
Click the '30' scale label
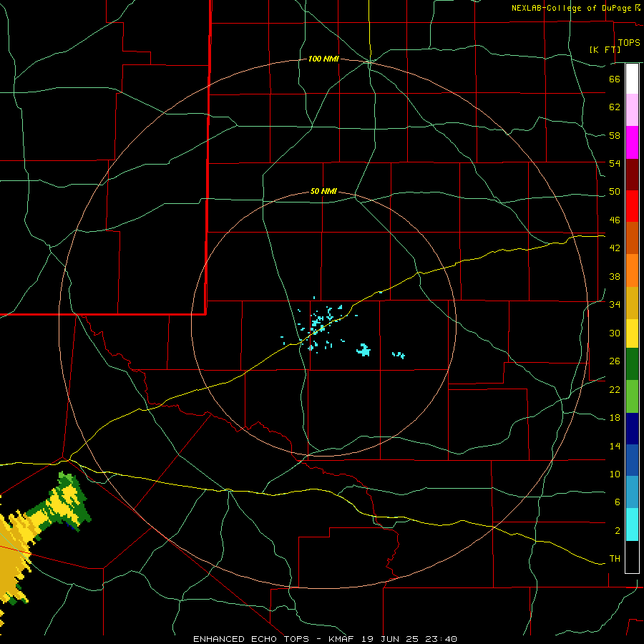pyautogui.click(x=615, y=333)
